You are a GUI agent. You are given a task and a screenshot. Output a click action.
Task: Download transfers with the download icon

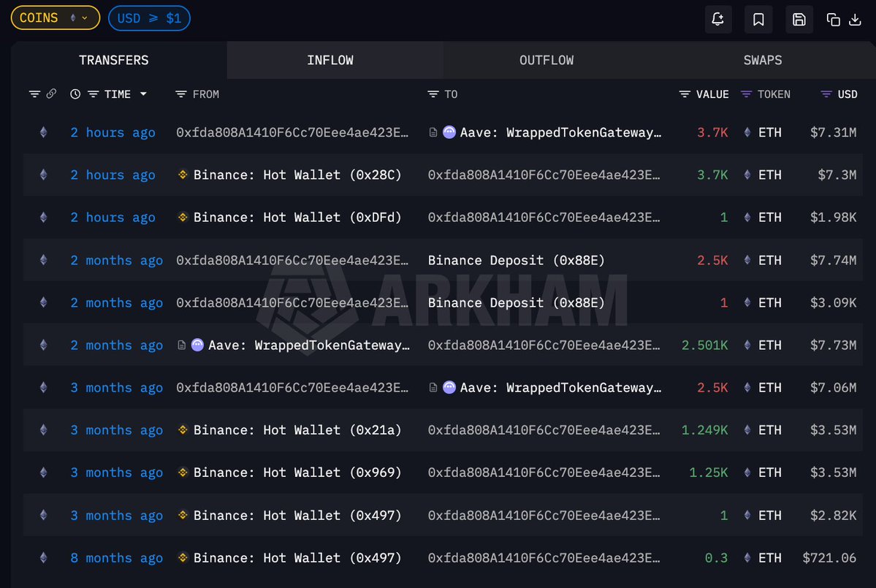point(855,20)
